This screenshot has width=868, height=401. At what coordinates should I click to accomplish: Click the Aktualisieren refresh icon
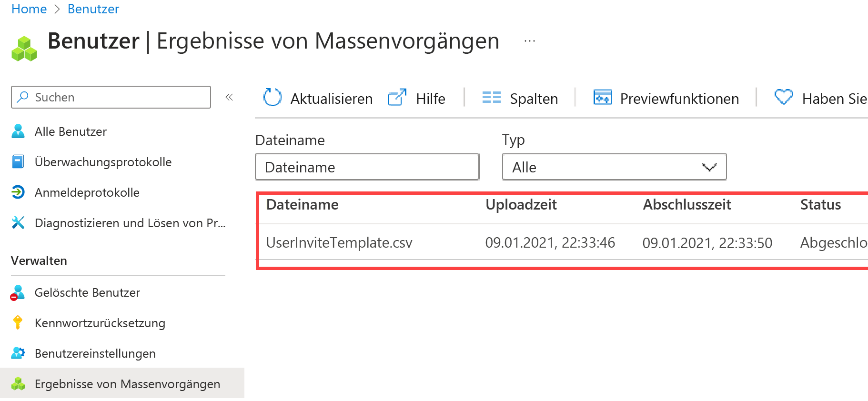[273, 97]
